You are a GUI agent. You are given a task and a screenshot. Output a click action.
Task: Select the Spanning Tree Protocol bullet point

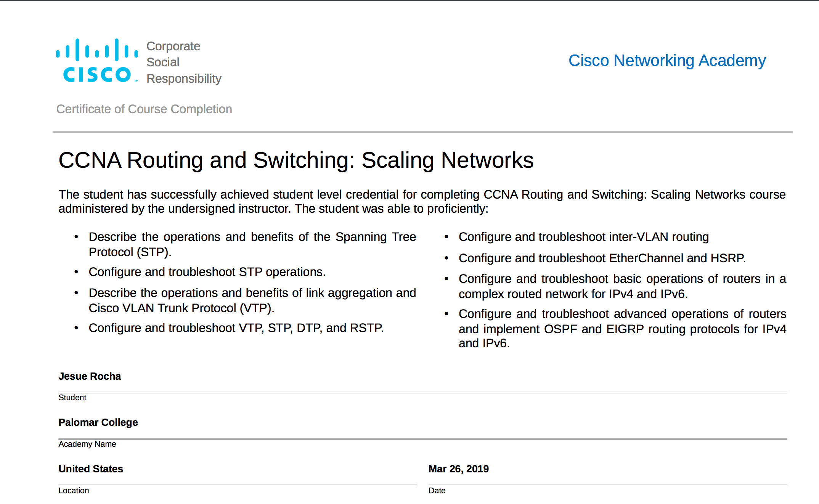[x=252, y=244]
